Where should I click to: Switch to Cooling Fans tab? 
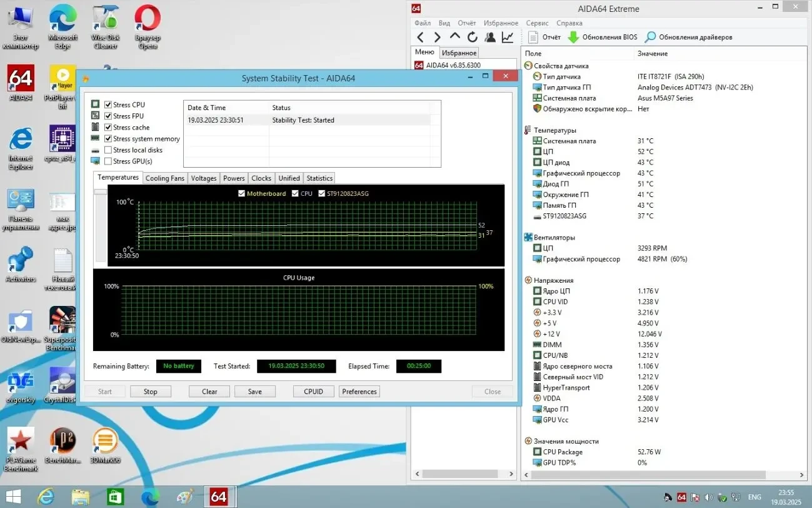(164, 178)
